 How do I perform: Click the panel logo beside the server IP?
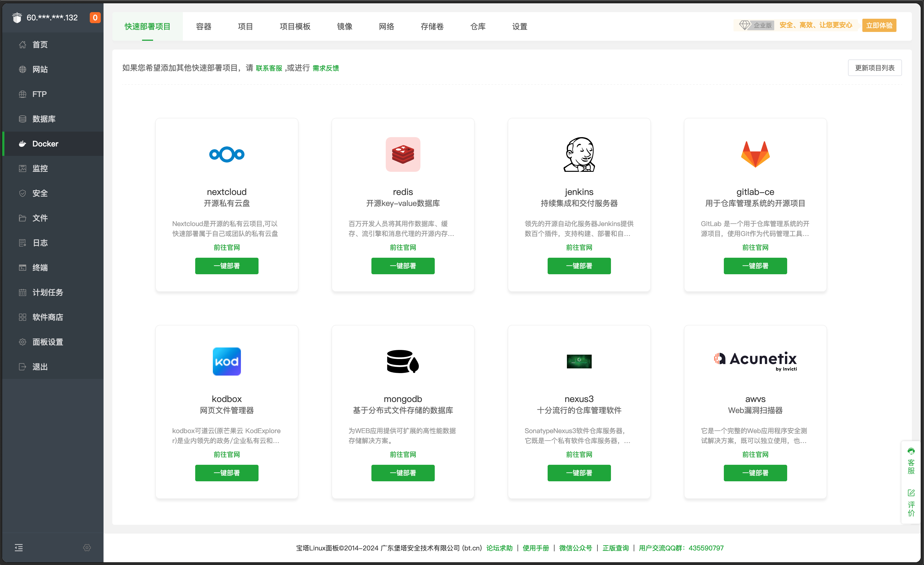pos(17,18)
